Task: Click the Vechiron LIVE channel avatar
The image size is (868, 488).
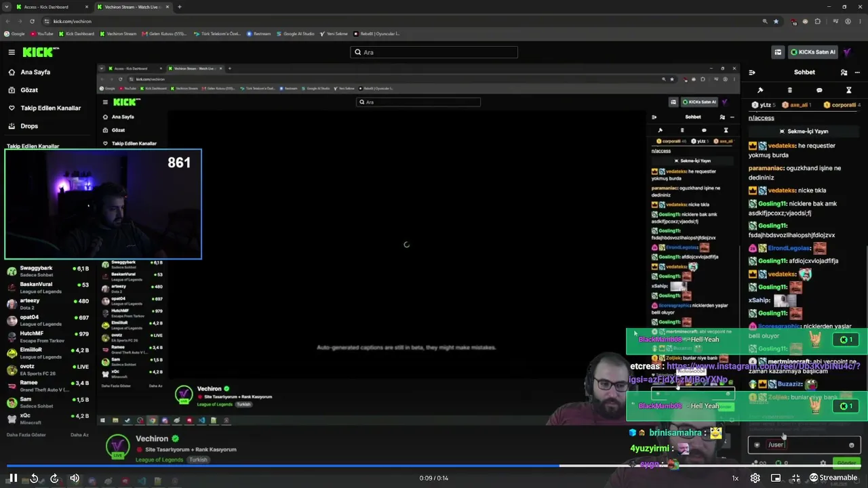Action: click(x=117, y=447)
